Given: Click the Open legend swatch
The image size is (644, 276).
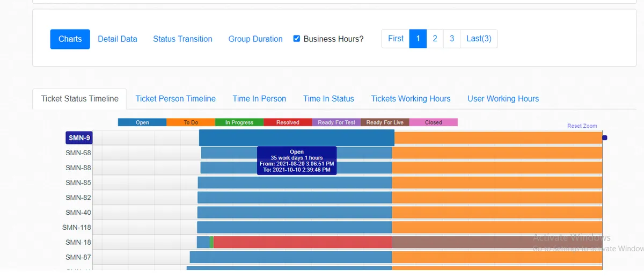Looking at the screenshot, I should [x=142, y=122].
